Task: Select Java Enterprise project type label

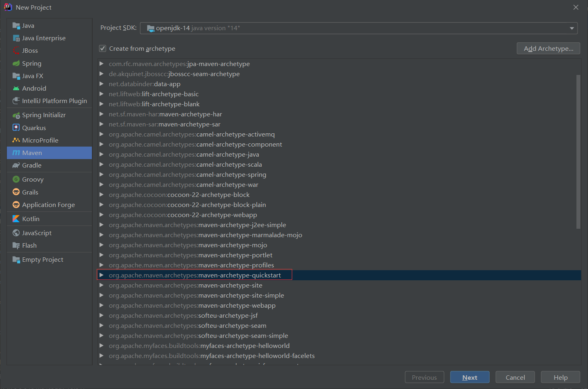Action: (44, 38)
